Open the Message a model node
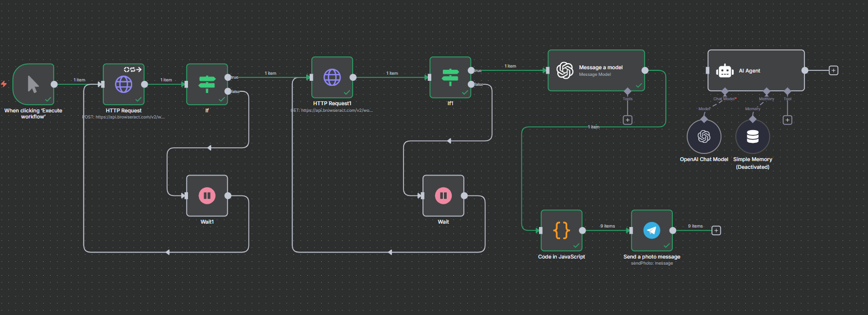 pyautogui.click(x=596, y=70)
